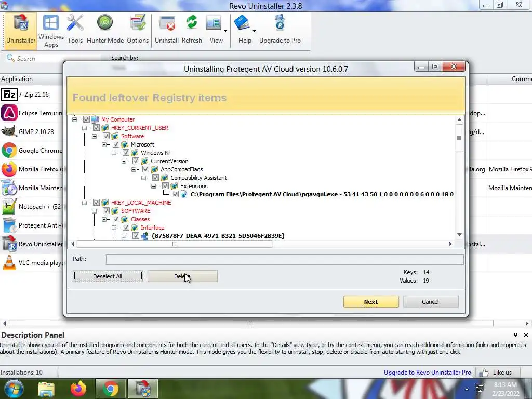
Task: Click the Upgrade to Pro icon
Action: [x=280, y=30]
